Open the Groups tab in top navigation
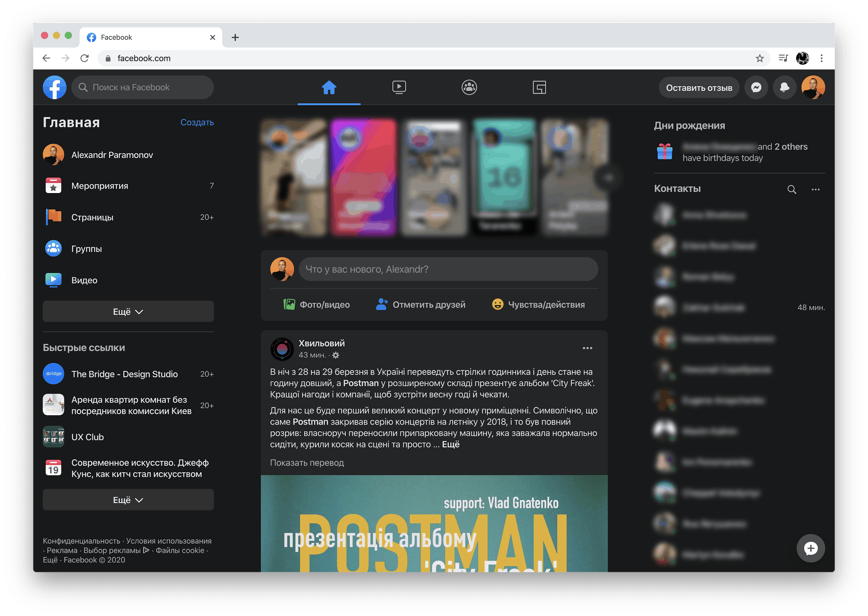Viewport: 868px width, 616px height. tap(469, 87)
